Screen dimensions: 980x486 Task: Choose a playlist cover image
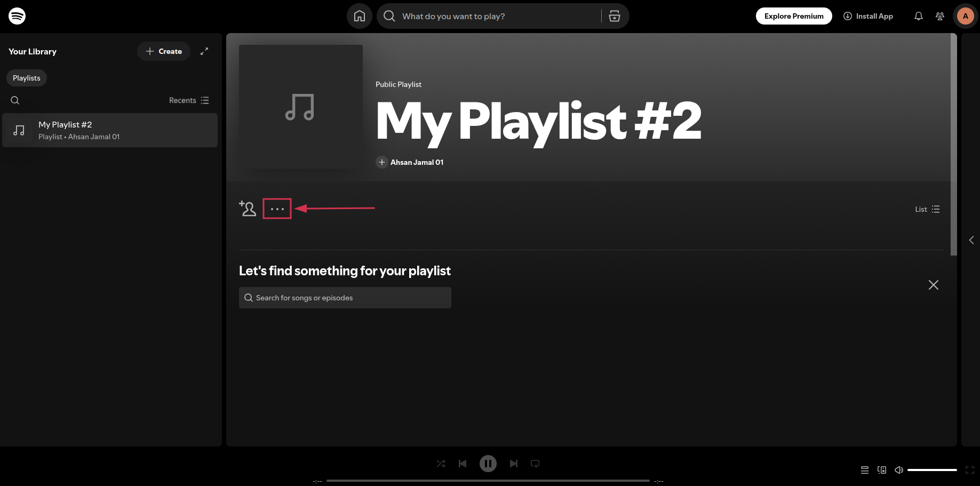pyautogui.click(x=301, y=107)
